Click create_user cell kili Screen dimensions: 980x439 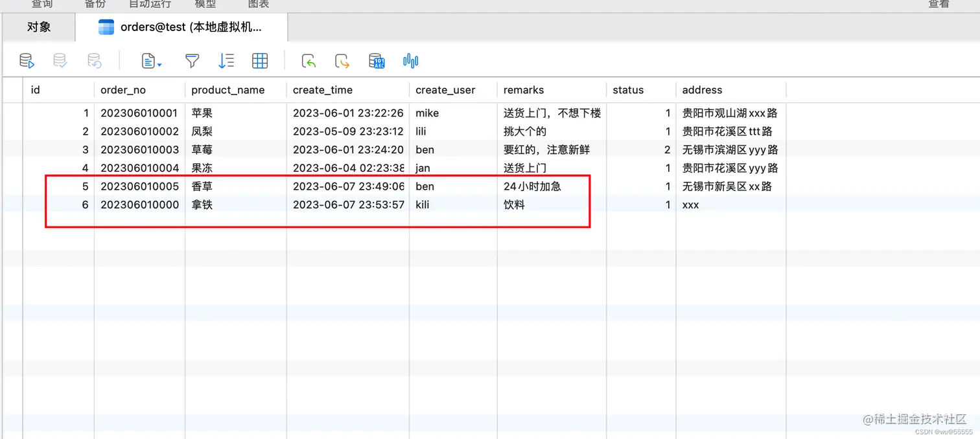pyautogui.click(x=423, y=205)
